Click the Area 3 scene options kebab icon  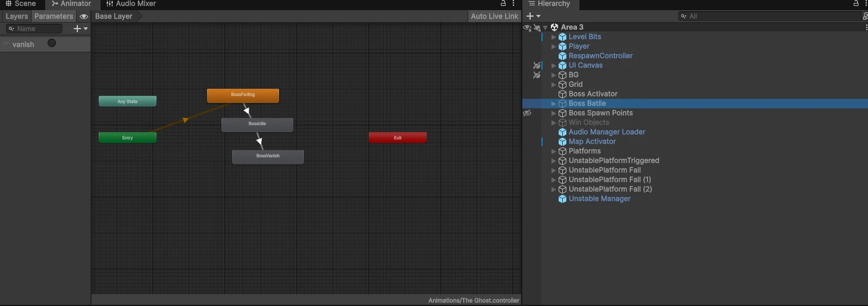pyautogui.click(x=866, y=27)
